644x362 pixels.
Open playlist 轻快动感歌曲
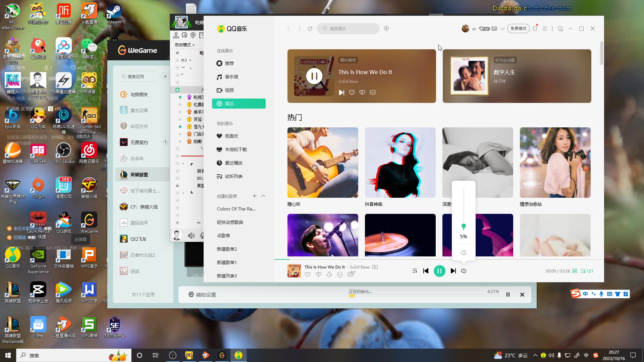[x=230, y=222]
